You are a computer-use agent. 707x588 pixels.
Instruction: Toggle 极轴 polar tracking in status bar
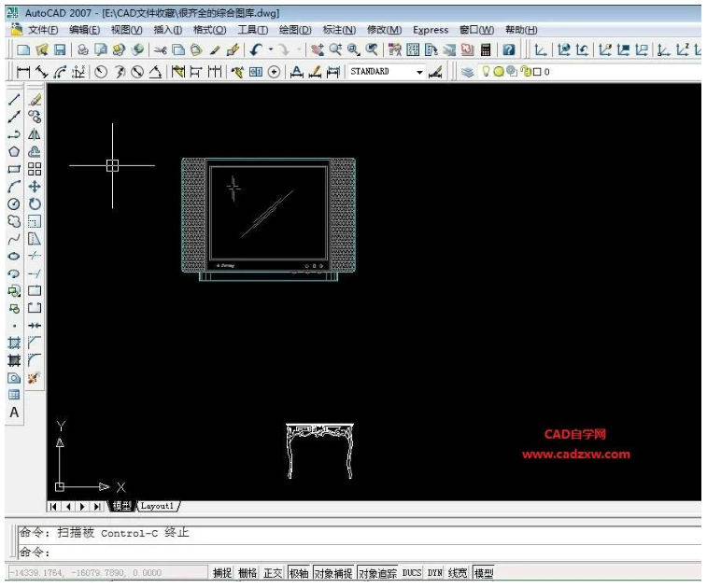[x=299, y=573]
